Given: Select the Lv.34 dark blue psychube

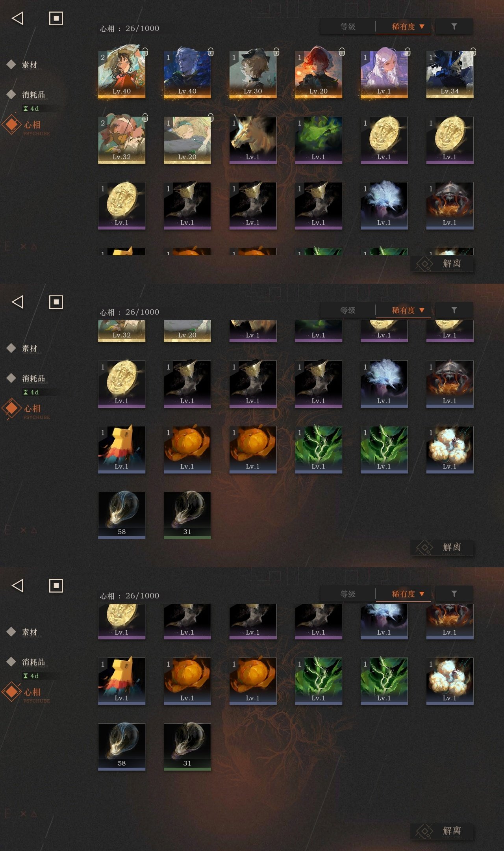Looking at the screenshot, I should point(450,74).
